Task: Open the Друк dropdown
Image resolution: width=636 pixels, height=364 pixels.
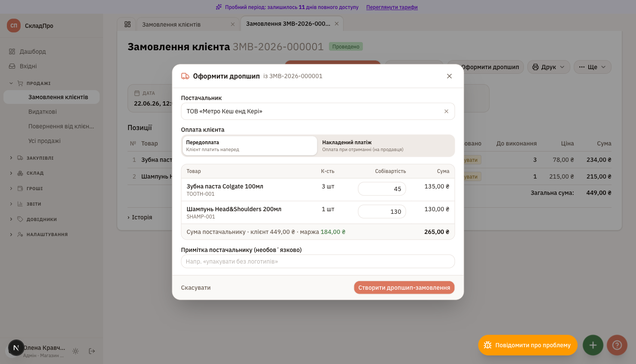Action: [x=549, y=67]
